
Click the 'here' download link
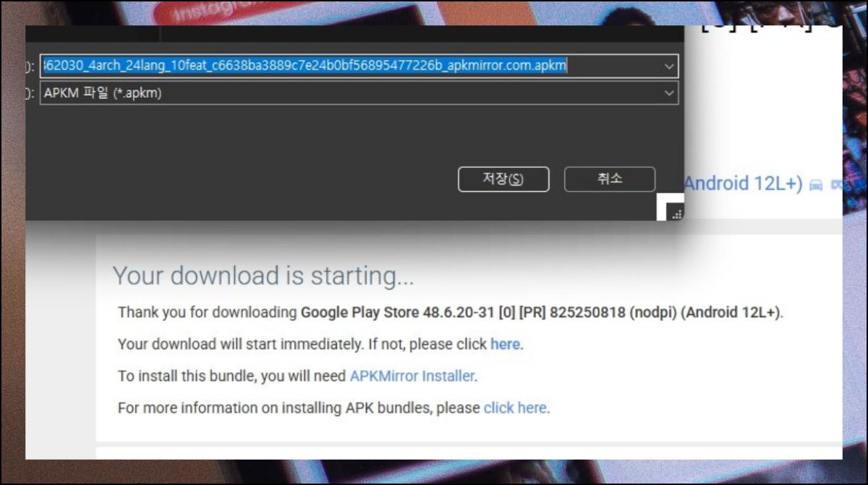point(505,345)
